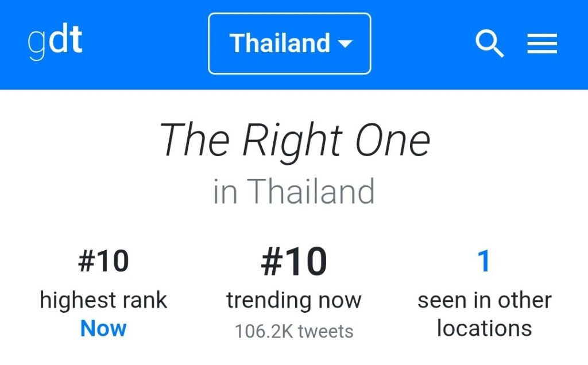Select "The Right One" trend title
This screenshot has height=365, width=588.
point(294,141)
